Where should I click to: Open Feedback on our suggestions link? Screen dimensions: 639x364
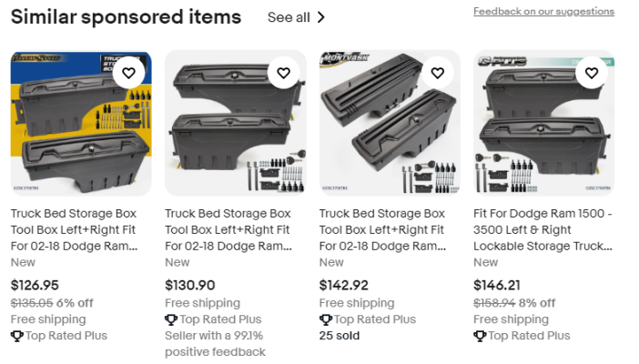click(x=543, y=12)
